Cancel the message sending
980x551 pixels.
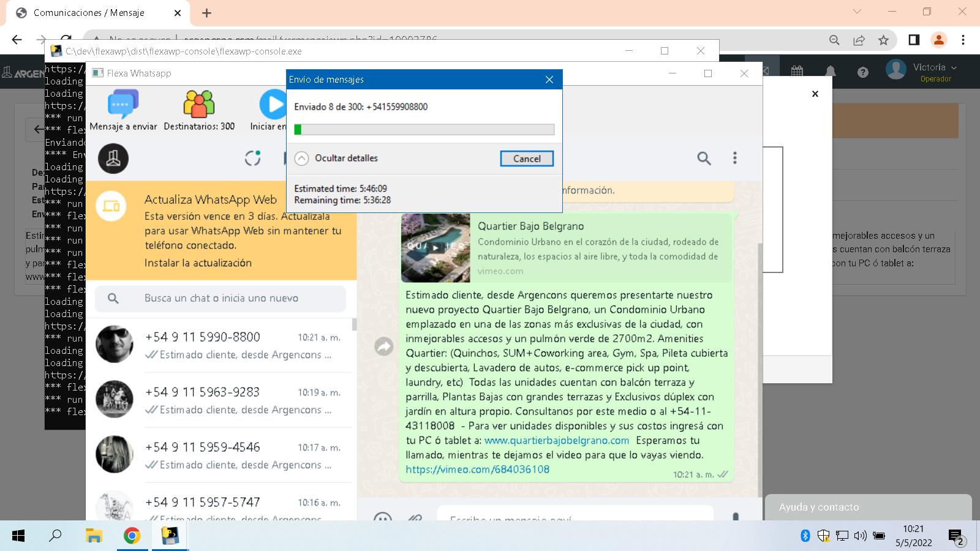point(527,159)
